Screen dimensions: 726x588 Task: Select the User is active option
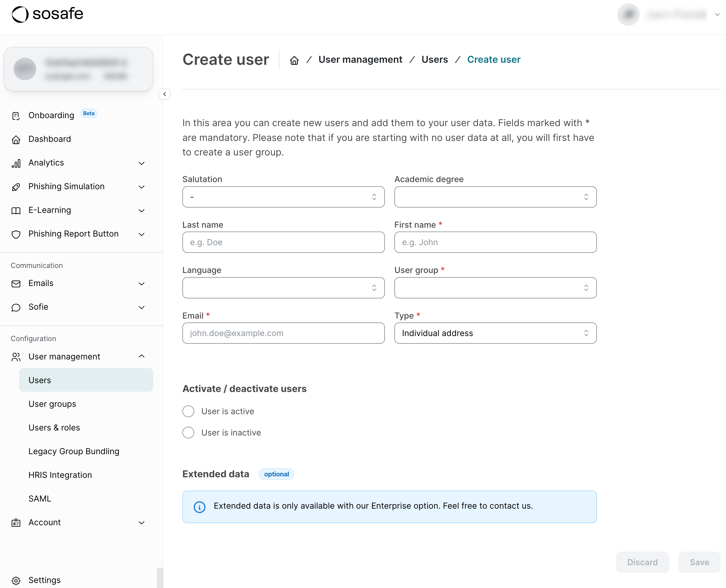(x=188, y=411)
